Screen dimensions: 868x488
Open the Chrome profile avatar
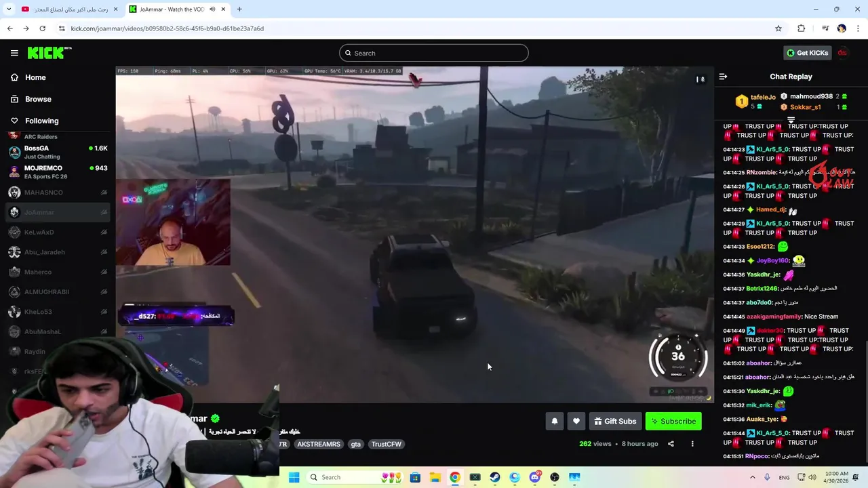842,28
